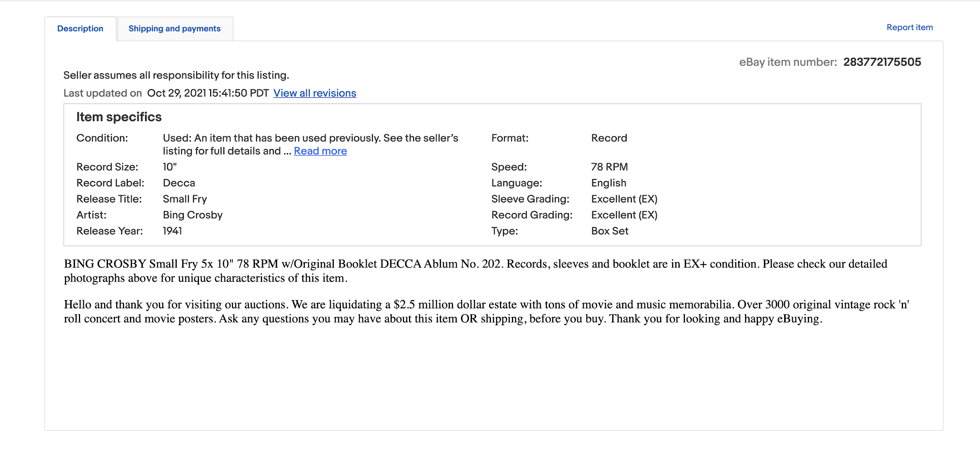This screenshot has height=453, width=980.
Task: Click the seller assumes responsibility text
Action: tap(176, 75)
